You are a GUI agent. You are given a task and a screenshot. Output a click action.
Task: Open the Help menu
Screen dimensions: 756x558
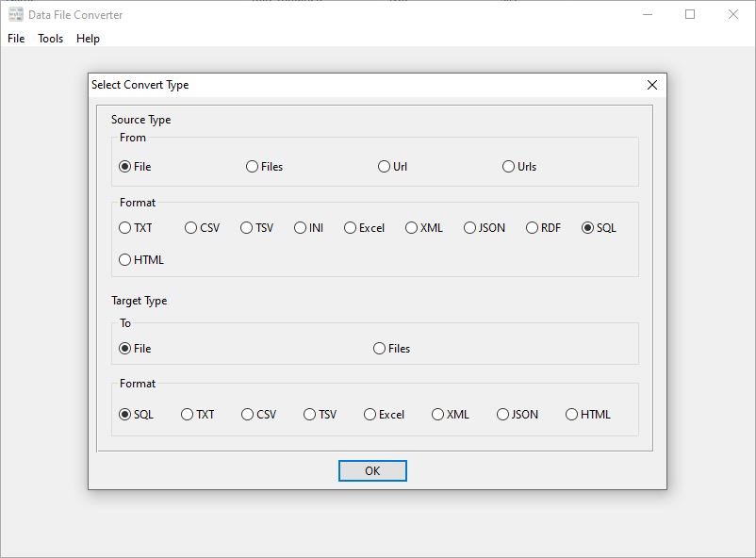coord(88,39)
